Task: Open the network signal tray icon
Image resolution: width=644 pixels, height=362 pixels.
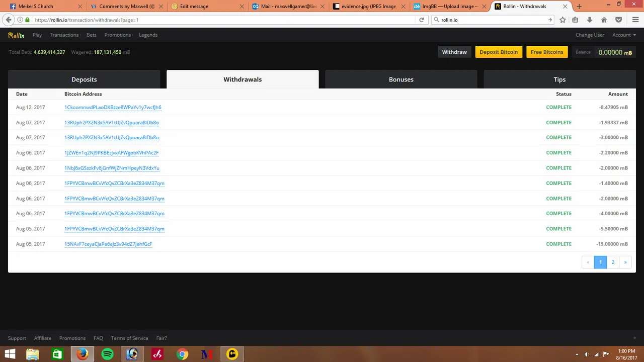Action: 597,354
